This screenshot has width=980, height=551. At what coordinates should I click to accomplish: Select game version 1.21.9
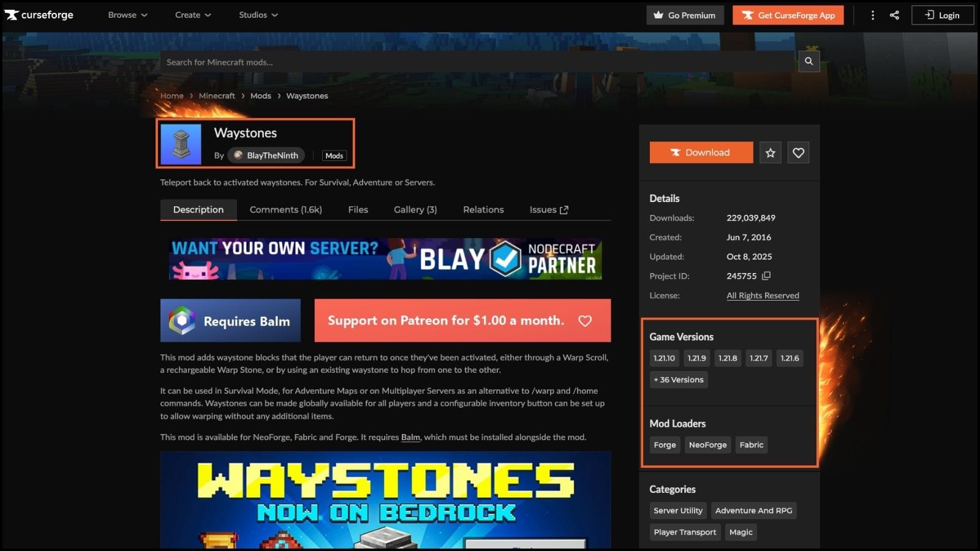point(696,358)
